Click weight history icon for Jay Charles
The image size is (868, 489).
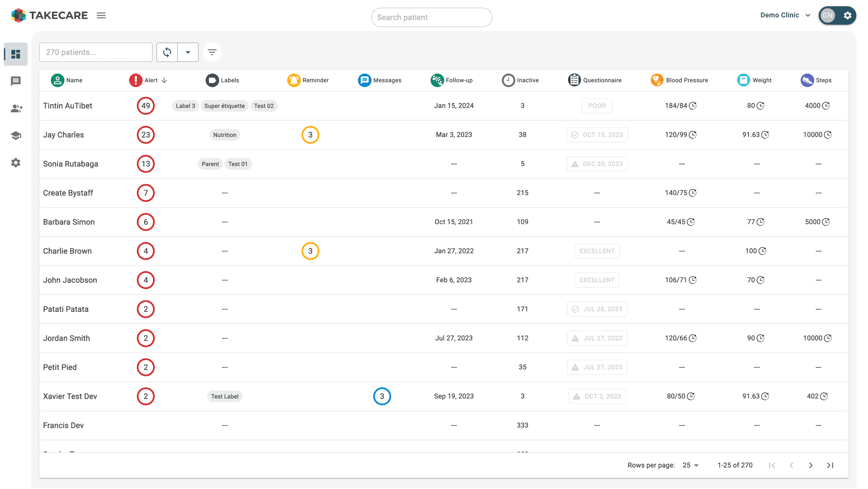click(x=765, y=135)
